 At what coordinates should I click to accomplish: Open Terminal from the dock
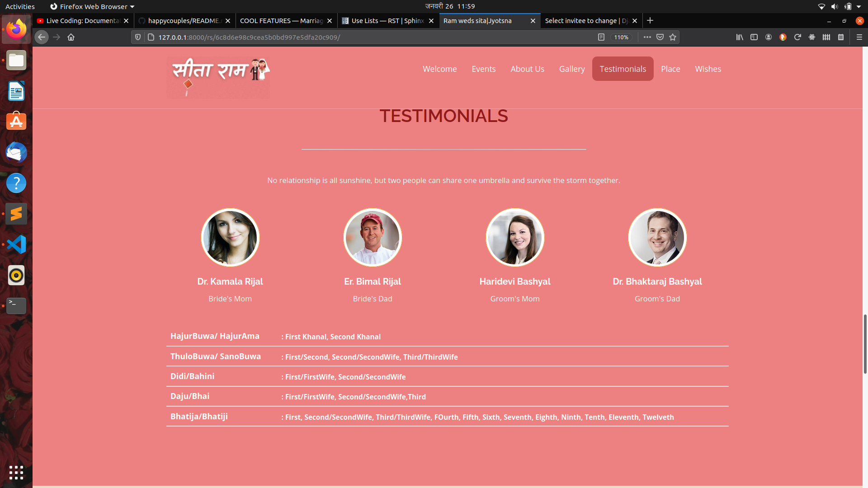click(x=16, y=306)
